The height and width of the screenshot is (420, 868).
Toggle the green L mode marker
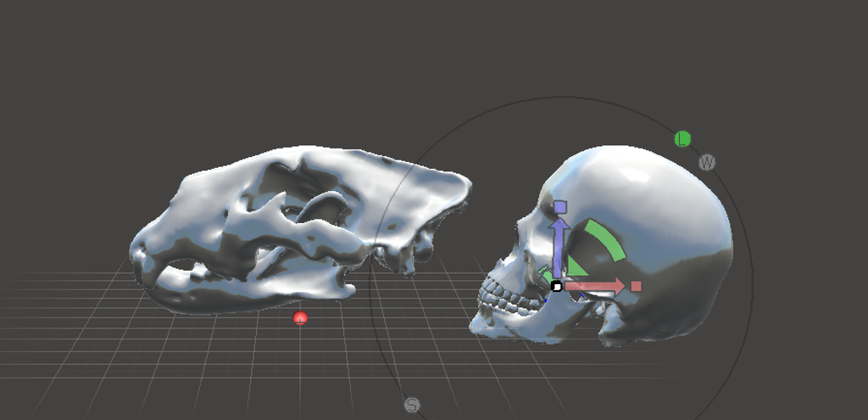[682, 138]
